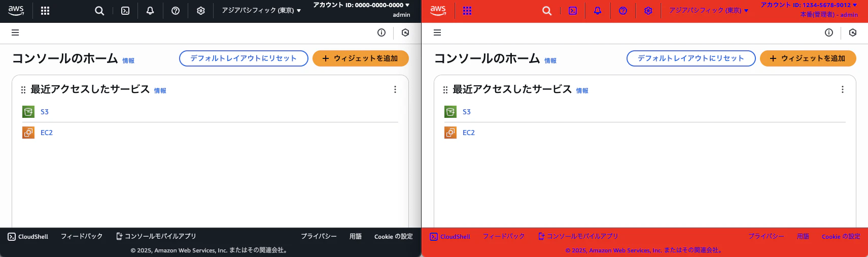Screen dimensions: 868x257
Task: Click the S3 service icon in right console
Action: [450, 112]
